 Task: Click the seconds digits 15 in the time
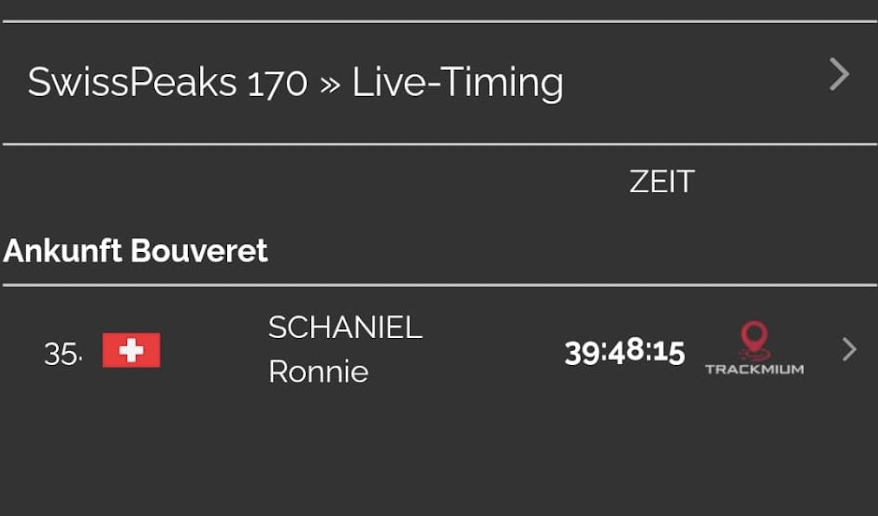[x=668, y=352]
